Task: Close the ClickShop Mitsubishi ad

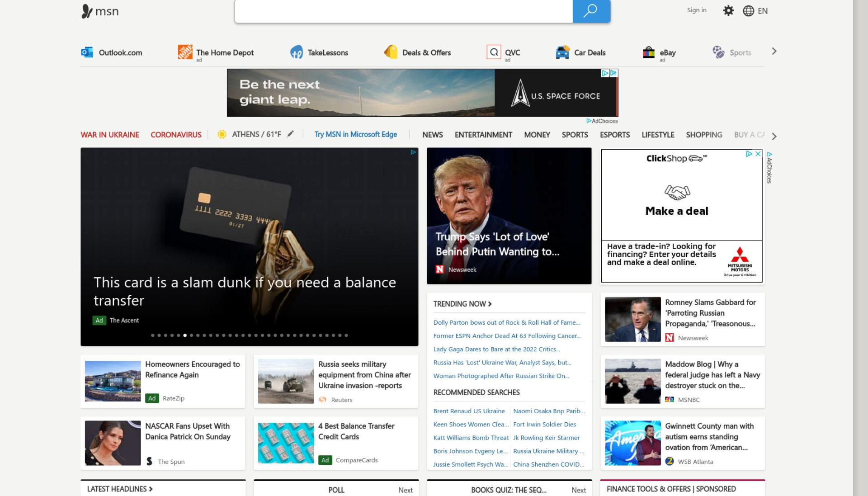Action: (758, 154)
